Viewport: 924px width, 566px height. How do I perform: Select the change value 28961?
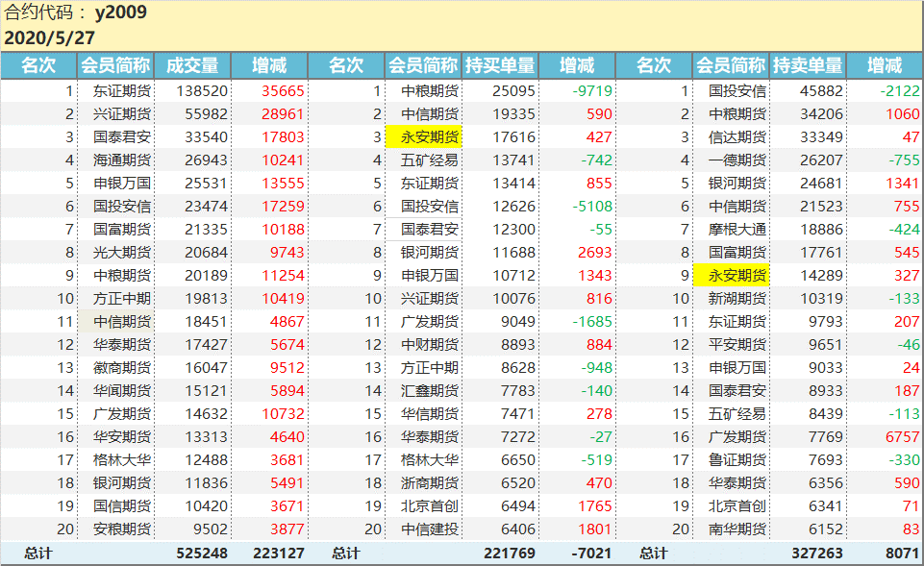click(283, 114)
